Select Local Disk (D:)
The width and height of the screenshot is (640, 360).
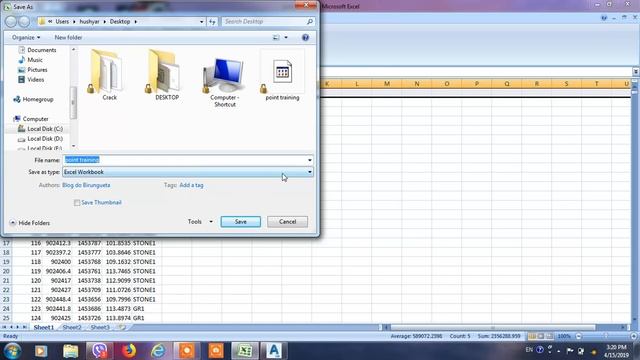[x=40, y=139]
